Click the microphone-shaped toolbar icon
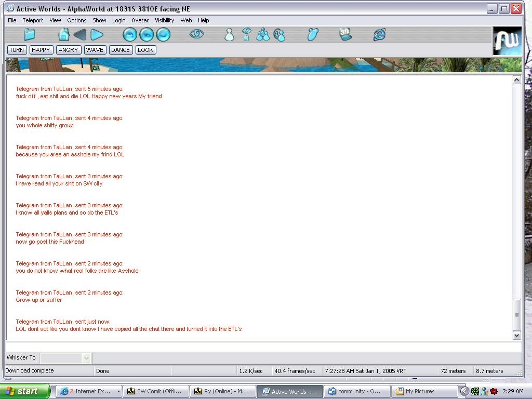The image size is (532, 399). tap(312, 35)
